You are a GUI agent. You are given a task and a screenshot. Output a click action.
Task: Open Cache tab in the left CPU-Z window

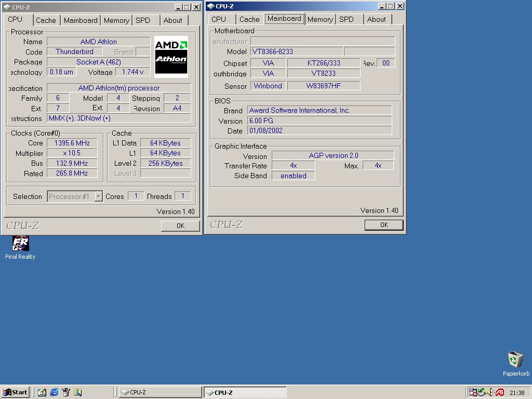[x=46, y=20]
